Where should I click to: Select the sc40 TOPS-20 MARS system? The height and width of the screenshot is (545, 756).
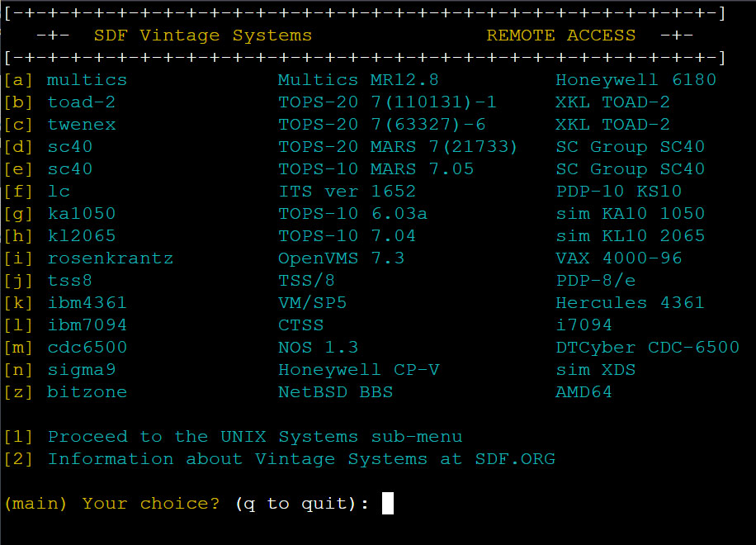(69, 146)
